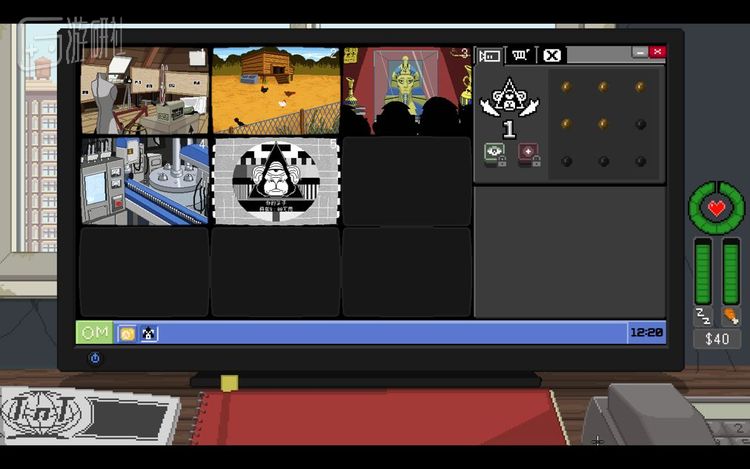Viewport: 750px width, 469px height.
Task: Click the chicken drumstick hunger icon
Action: click(x=731, y=316)
